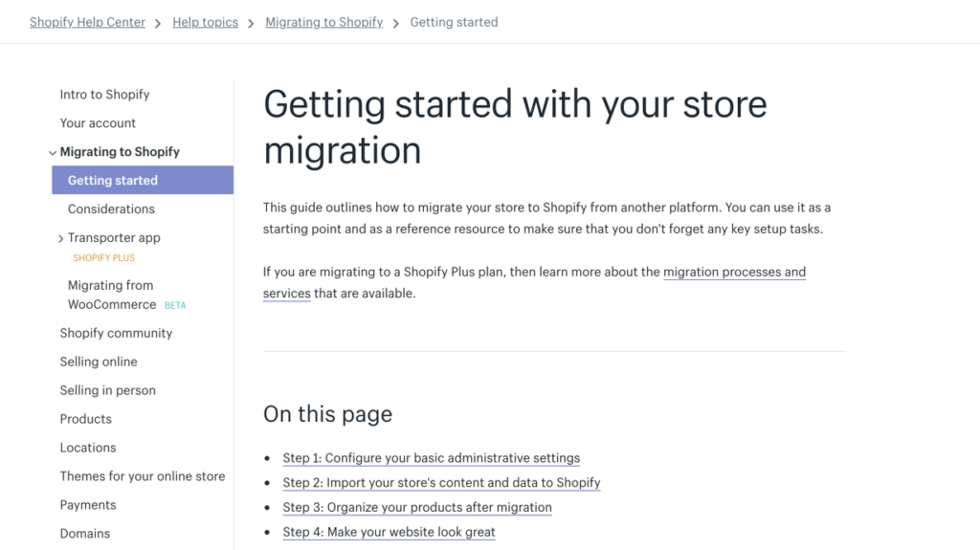The image size is (980, 550).
Task: Open Themes for your online store
Action: pyautogui.click(x=143, y=476)
